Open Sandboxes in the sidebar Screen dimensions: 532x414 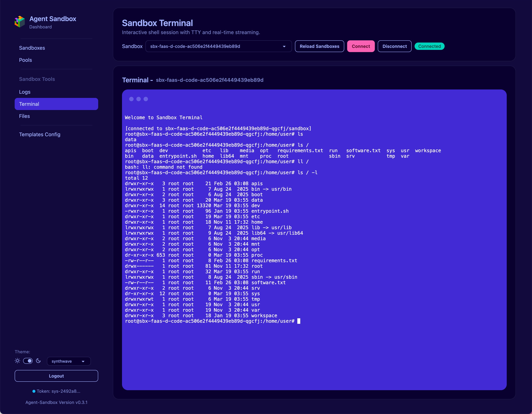click(x=32, y=48)
